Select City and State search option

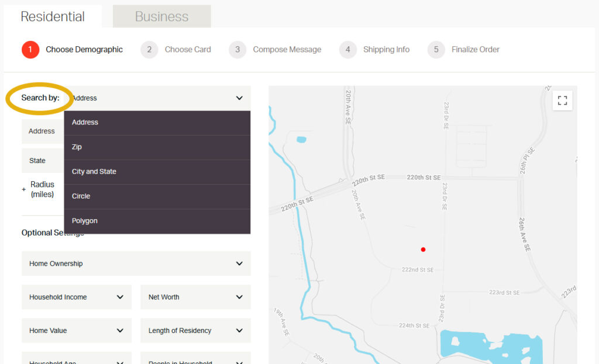(157, 172)
